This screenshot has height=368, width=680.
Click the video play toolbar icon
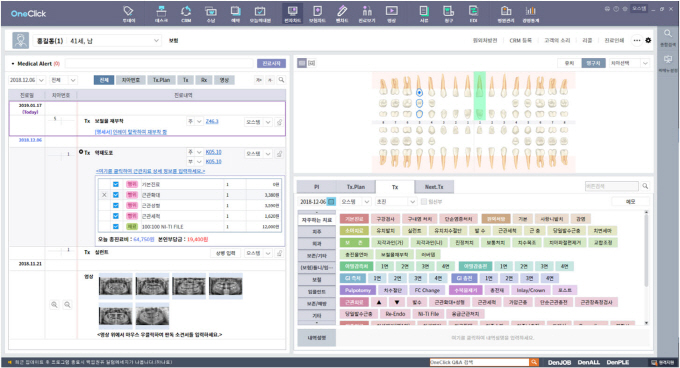[x=391, y=13]
